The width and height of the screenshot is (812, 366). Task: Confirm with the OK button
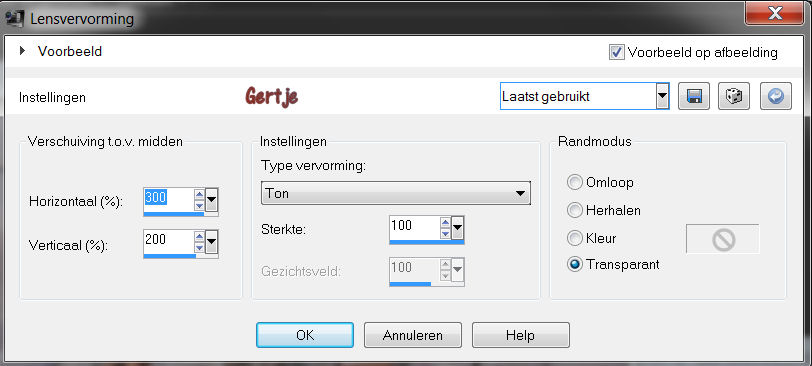[305, 335]
